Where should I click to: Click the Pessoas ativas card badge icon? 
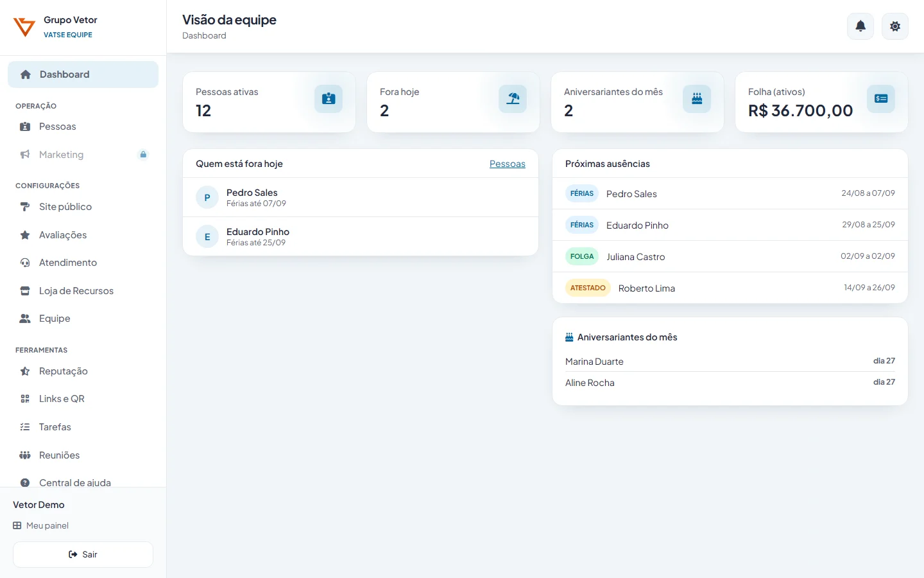[x=329, y=99]
